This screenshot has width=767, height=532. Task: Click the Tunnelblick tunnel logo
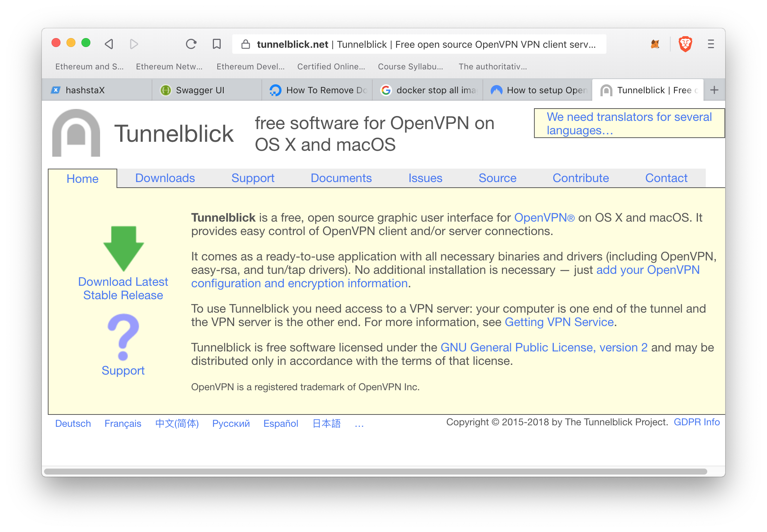click(x=76, y=133)
